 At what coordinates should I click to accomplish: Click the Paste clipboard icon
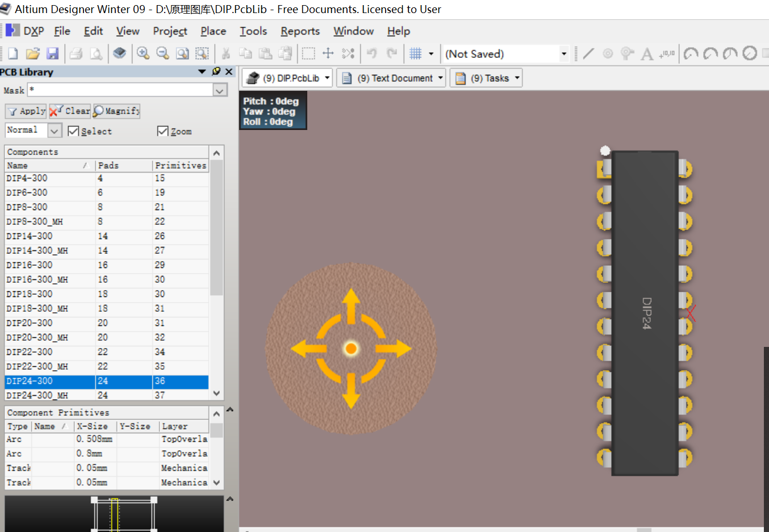(265, 53)
